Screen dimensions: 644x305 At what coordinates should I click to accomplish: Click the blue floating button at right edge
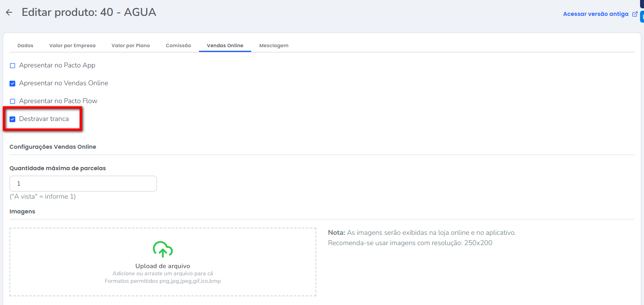642,17
